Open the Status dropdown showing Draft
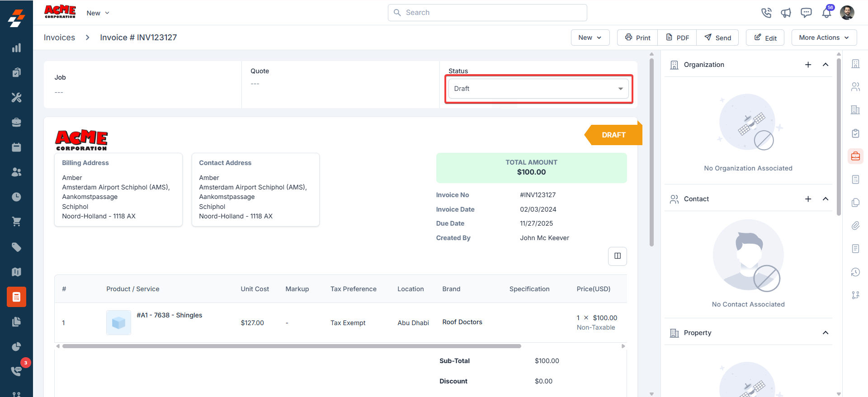Screen dimensions: 868x397 pyautogui.click(x=538, y=89)
